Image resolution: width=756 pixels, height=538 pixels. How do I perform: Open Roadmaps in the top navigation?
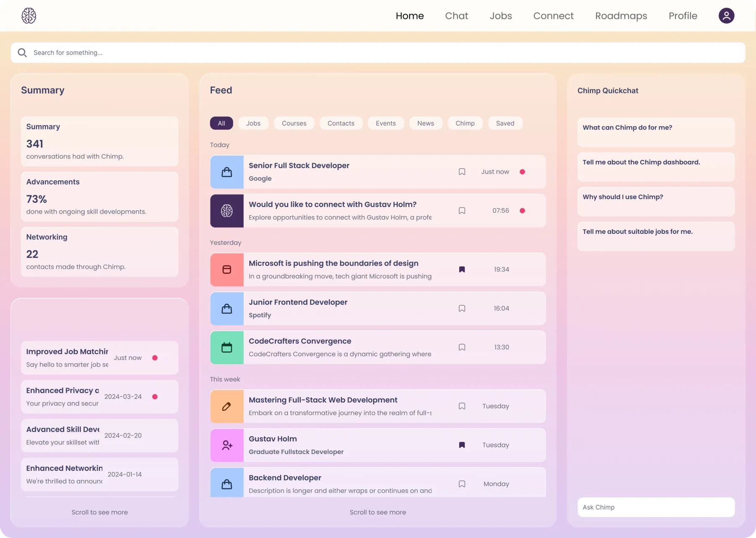tap(621, 16)
